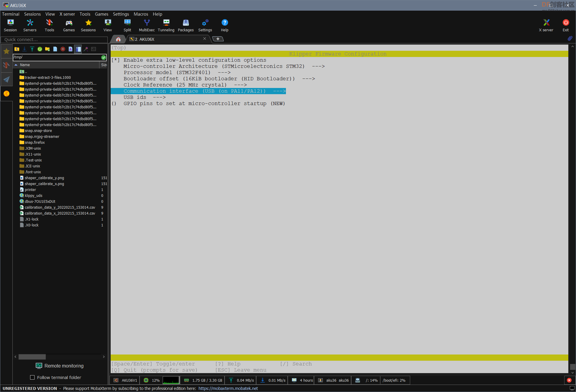The image size is (576, 392).
Task: Open the Tools knife sidebar tab
Action: click(6, 65)
